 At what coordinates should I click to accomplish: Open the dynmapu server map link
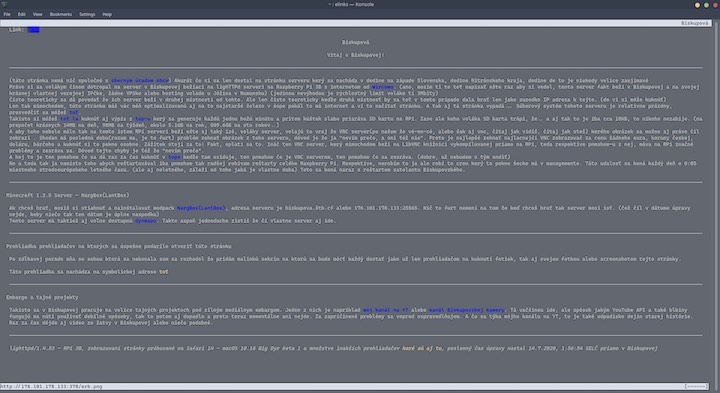pos(146,221)
